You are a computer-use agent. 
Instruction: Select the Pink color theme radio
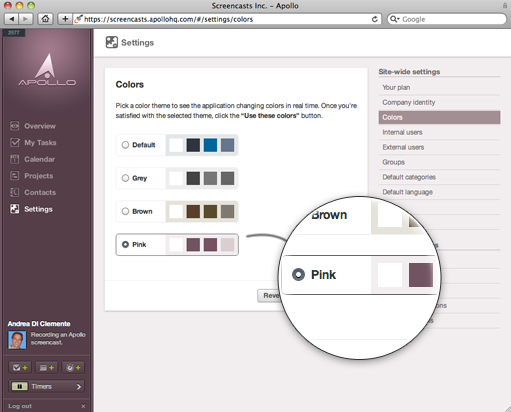click(125, 244)
